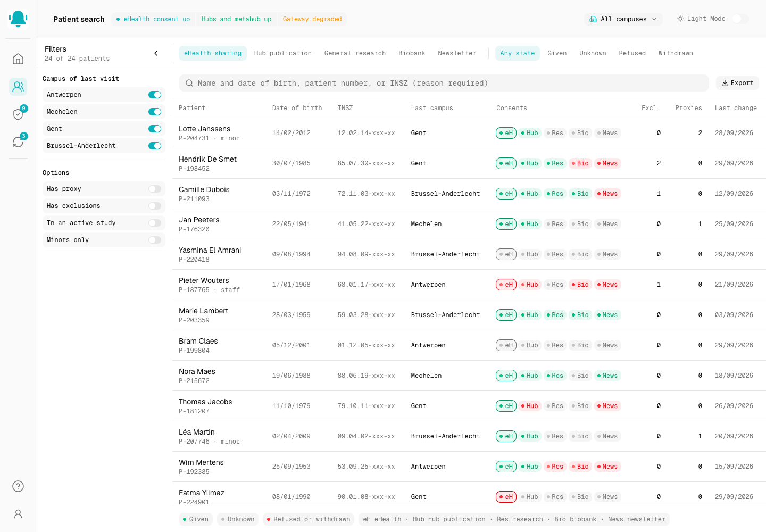Click the eHealth consent up status badge
Screen dimensions: 766x532
click(153, 19)
